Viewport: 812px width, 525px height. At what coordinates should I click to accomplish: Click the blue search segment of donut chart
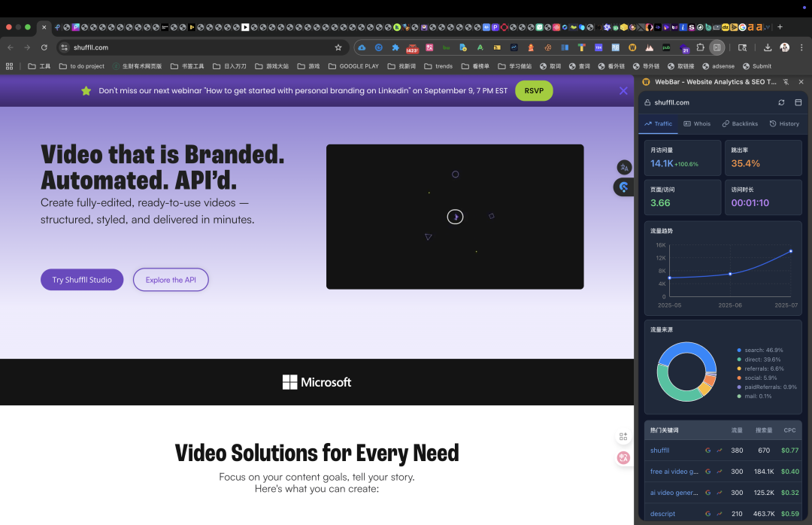(x=686, y=348)
